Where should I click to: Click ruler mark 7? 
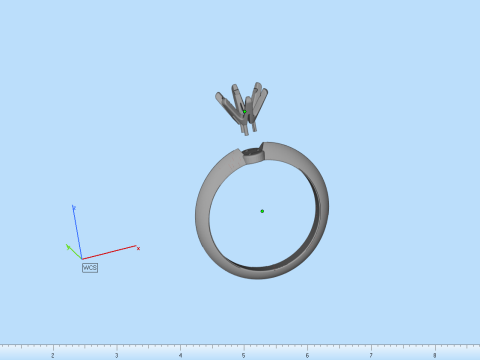(371, 356)
